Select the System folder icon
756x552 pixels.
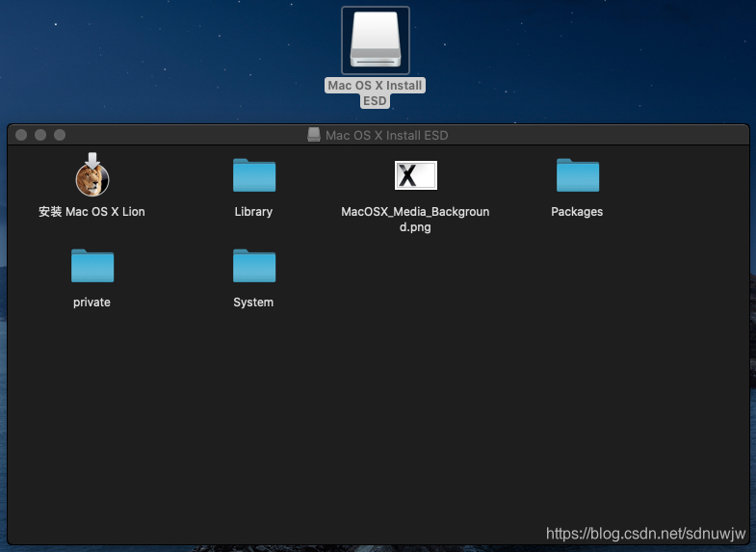tap(254, 266)
